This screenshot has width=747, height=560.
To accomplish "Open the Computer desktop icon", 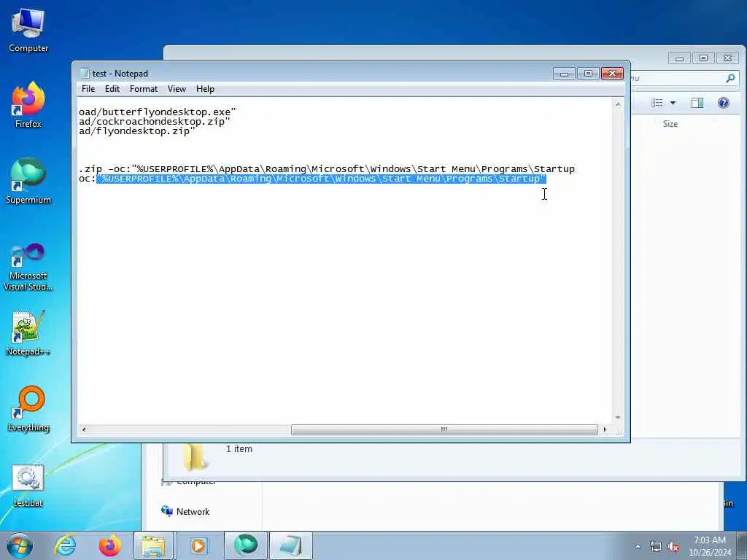I will click(28, 31).
